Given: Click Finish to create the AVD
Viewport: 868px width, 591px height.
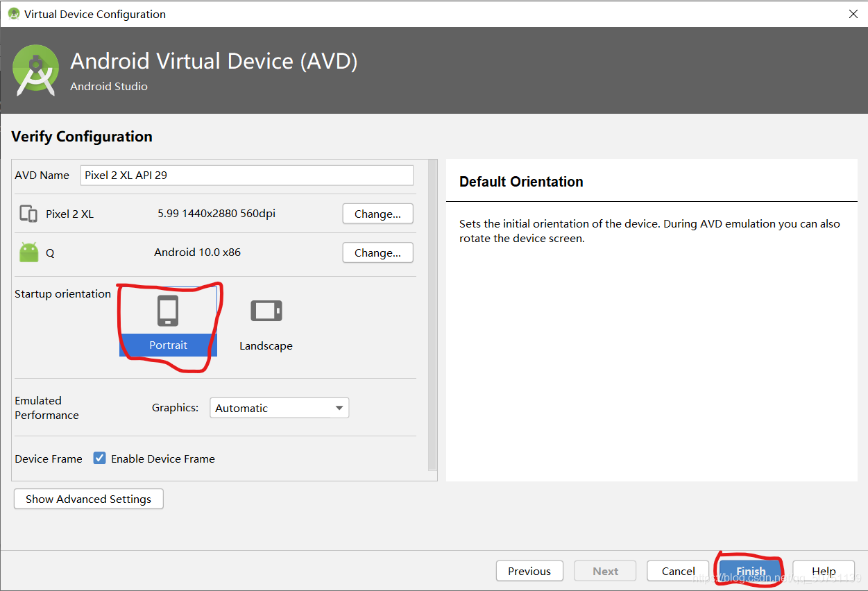Looking at the screenshot, I should pyautogui.click(x=751, y=572).
